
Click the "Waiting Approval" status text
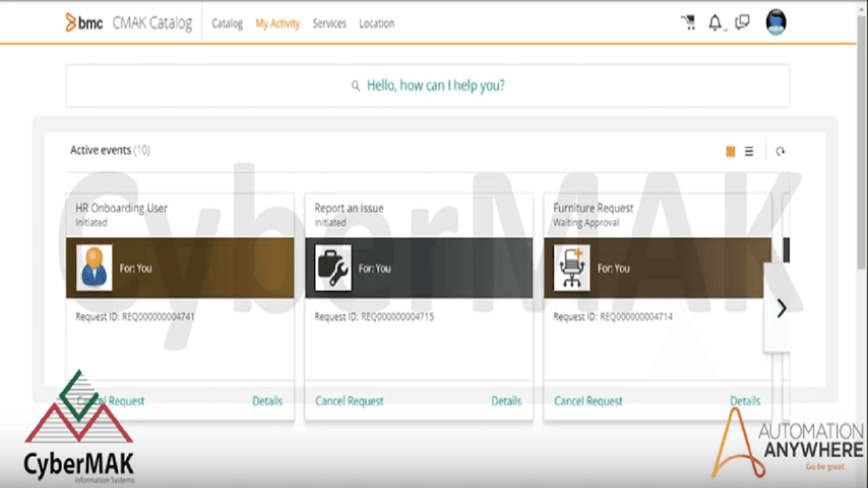point(586,222)
